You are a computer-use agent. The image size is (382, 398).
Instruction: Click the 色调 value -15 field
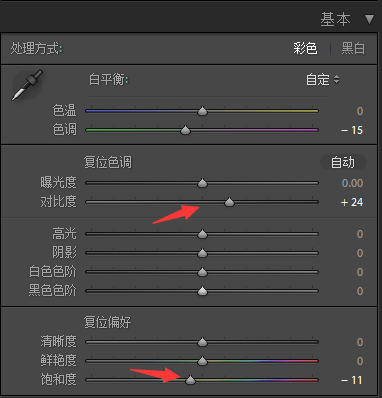(352, 130)
